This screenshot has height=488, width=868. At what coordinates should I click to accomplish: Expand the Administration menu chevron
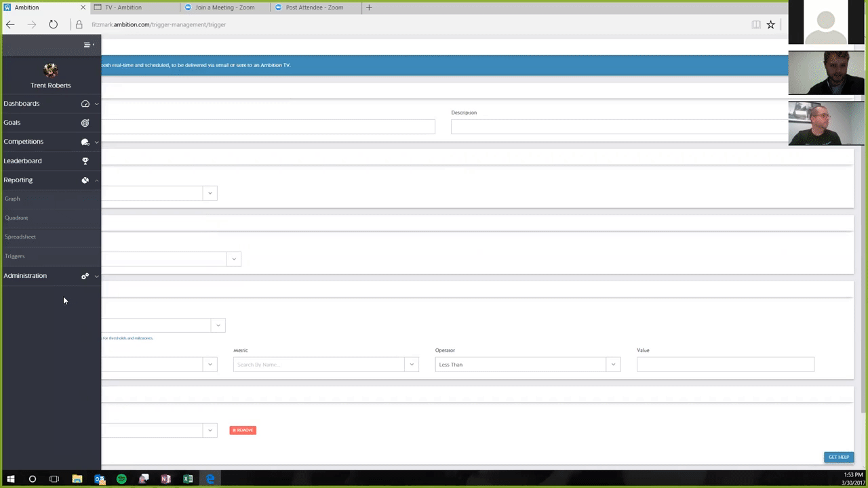coord(96,276)
